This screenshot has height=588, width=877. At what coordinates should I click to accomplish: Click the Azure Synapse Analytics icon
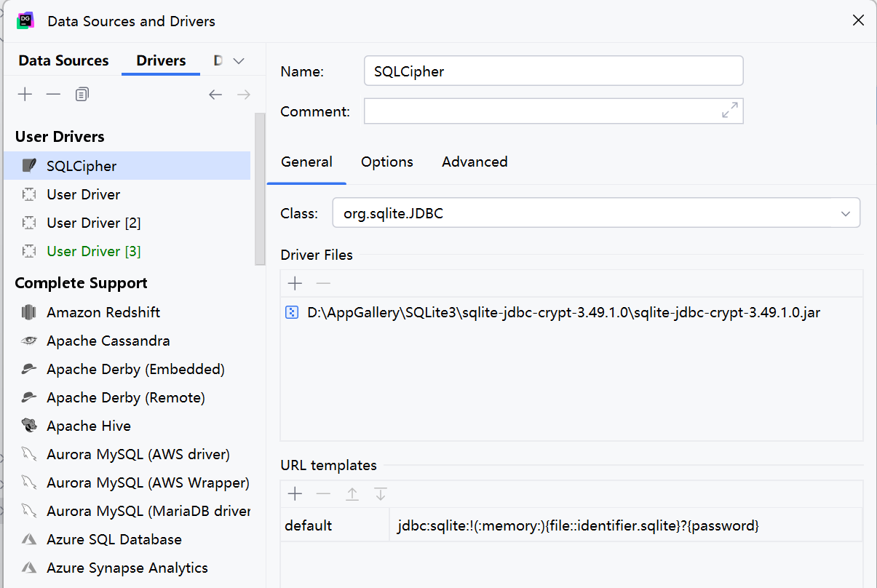tap(29, 568)
